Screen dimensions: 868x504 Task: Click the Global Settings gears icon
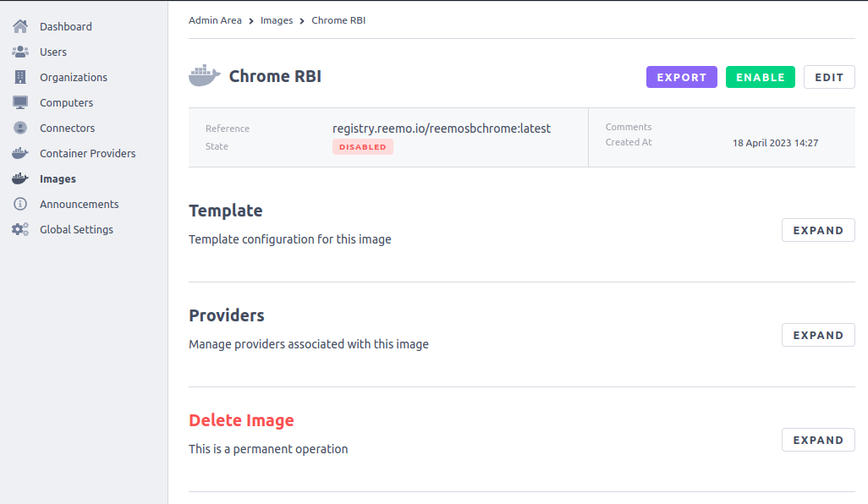pos(20,229)
